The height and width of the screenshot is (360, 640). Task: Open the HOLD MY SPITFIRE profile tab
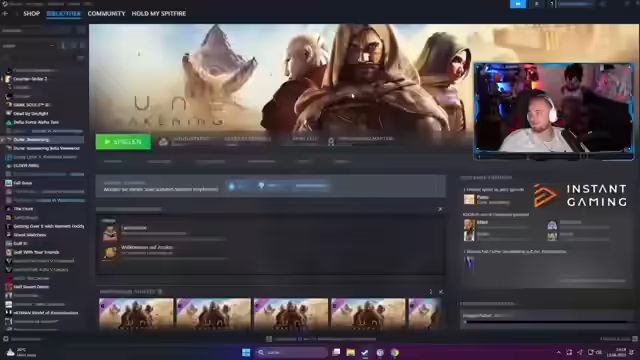(158, 13)
